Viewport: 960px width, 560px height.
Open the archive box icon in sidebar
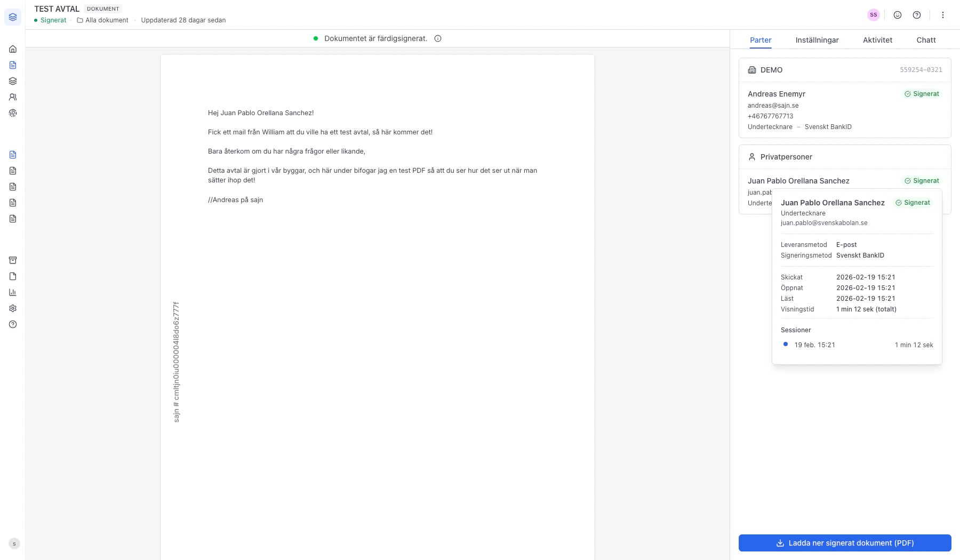tap(13, 260)
